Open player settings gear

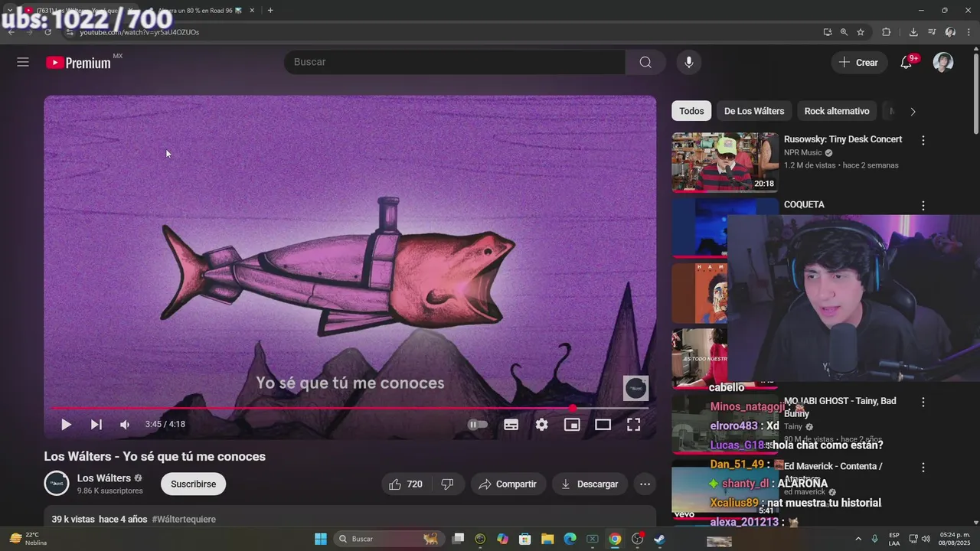point(542,424)
